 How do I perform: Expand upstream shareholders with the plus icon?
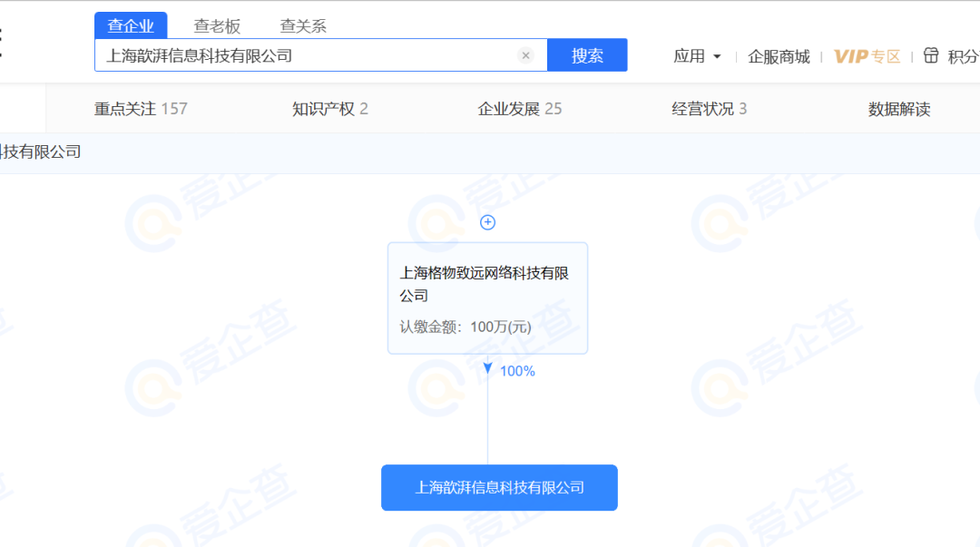click(x=487, y=222)
